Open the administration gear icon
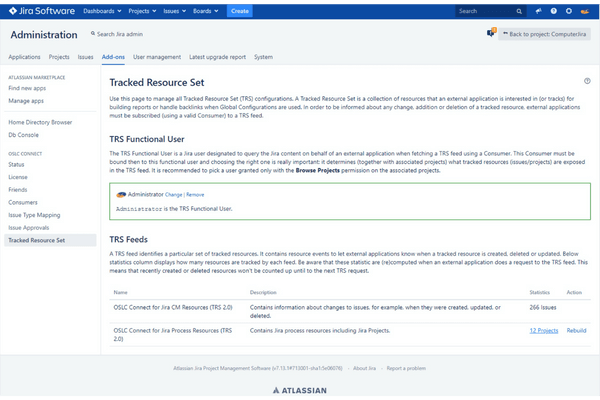The image size is (600, 400). pos(569,11)
